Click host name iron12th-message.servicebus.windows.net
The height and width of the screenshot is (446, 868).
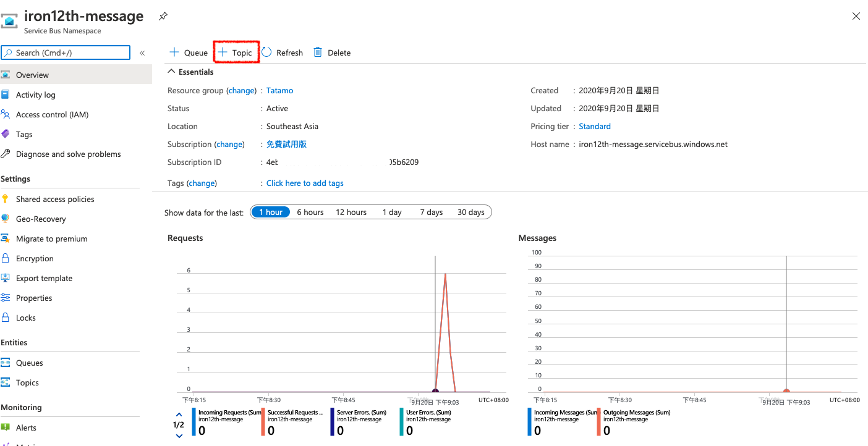coord(653,144)
